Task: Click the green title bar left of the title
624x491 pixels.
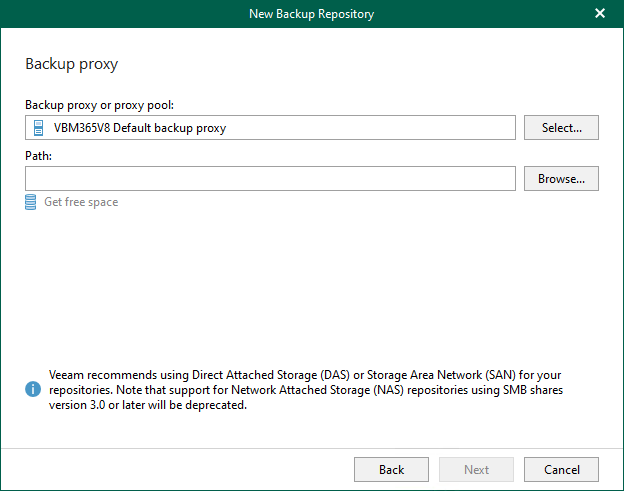Action: [x=120, y=13]
